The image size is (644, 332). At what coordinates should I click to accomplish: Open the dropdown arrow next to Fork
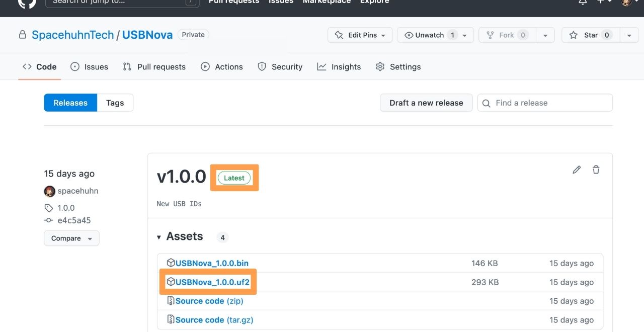click(545, 35)
